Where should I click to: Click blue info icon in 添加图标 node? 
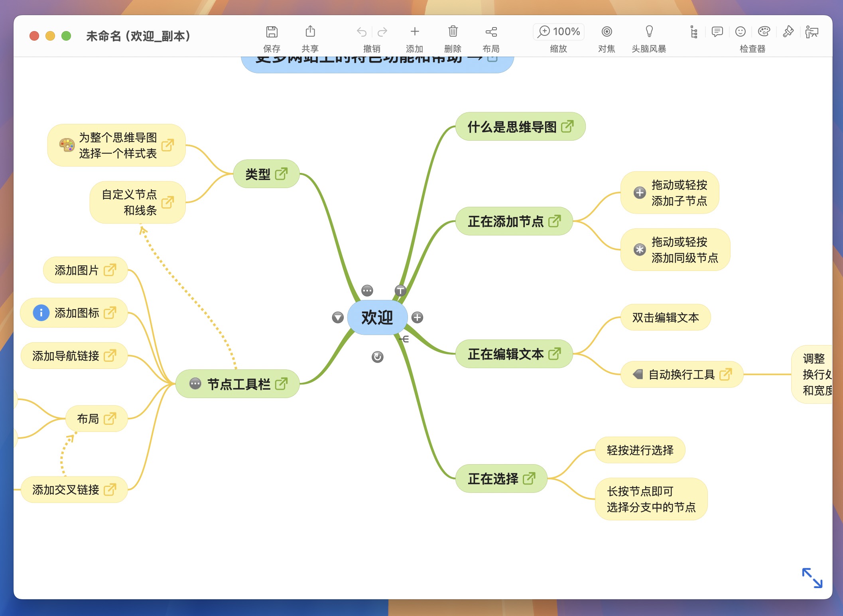pyautogui.click(x=41, y=313)
